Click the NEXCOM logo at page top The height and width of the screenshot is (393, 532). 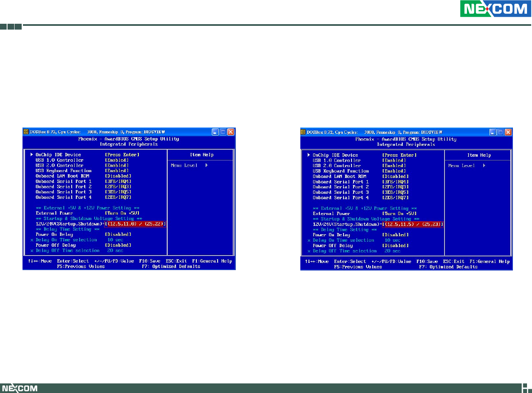tap(496, 9)
